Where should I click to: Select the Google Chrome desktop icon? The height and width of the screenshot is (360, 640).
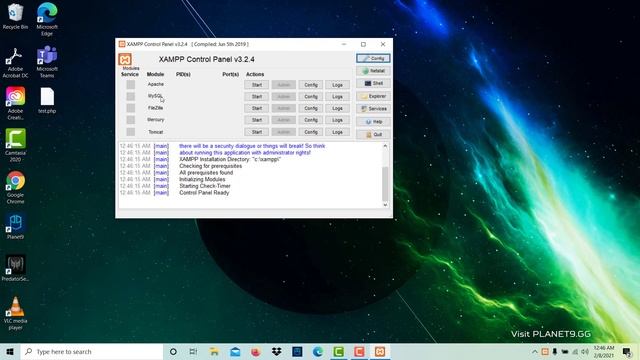pyautogui.click(x=16, y=187)
